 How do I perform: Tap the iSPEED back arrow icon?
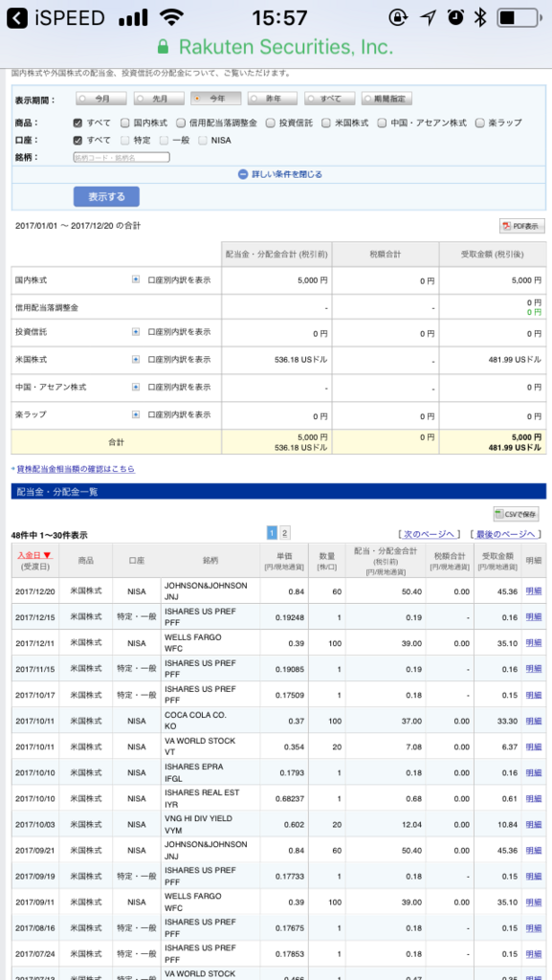coord(17,18)
